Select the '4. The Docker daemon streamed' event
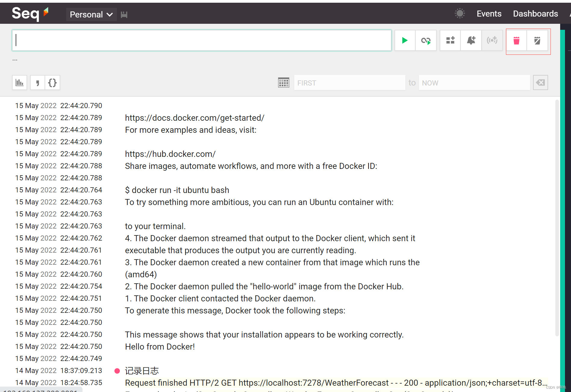Screen dimensions: 571x392 coord(270,238)
